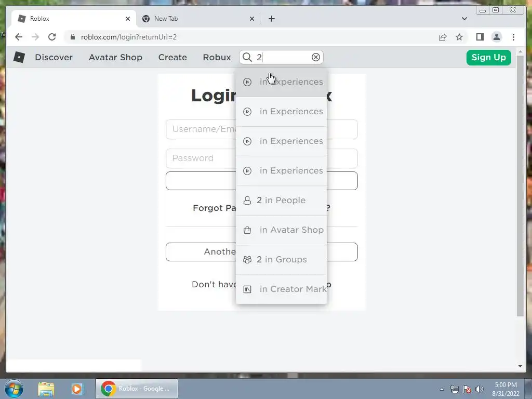Image resolution: width=532 pixels, height=399 pixels.
Task: Toggle the Chrome side panel icon
Action: pyautogui.click(x=480, y=37)
